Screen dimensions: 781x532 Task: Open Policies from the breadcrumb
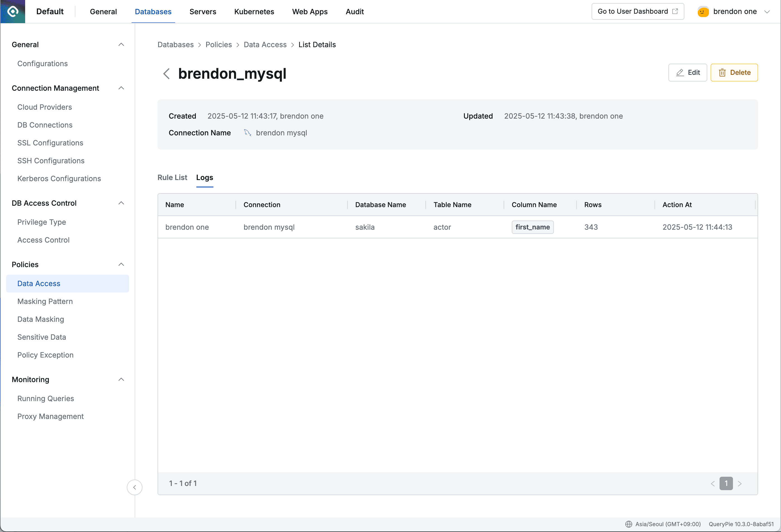click(218, 44)
